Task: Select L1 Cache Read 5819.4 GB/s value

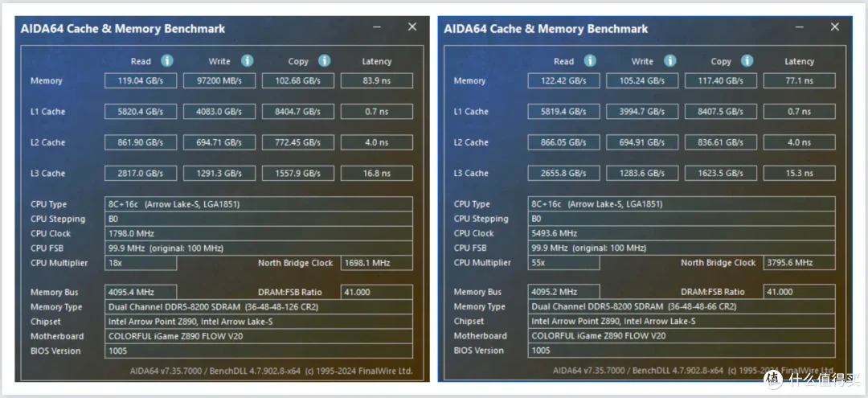Action: pos(563,112)
